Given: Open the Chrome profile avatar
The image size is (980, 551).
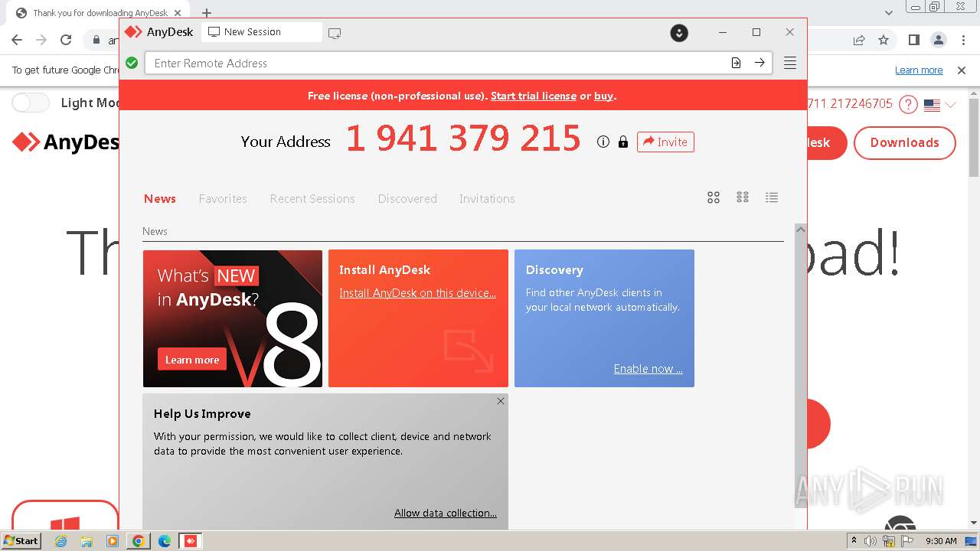Looking at the screenshot, I should [x=939, y=40].
